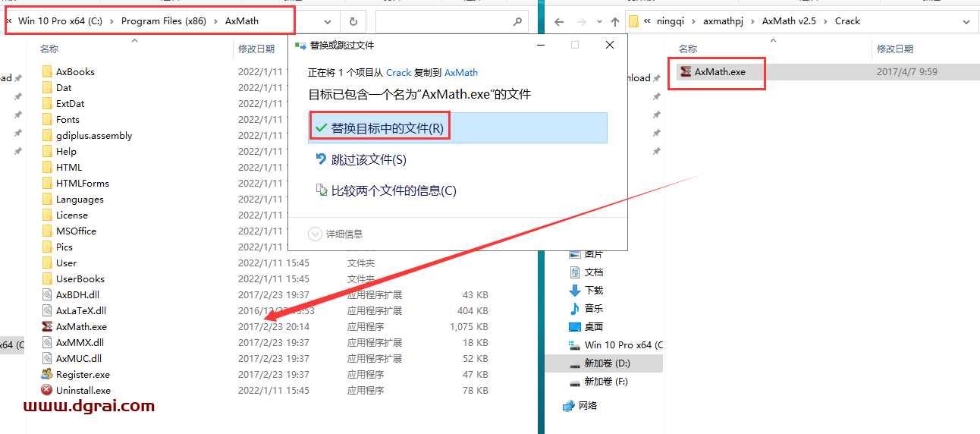The height and width of the screenshot is (434, 980).
Task: Select the Help folder
Action: point(66,151)
